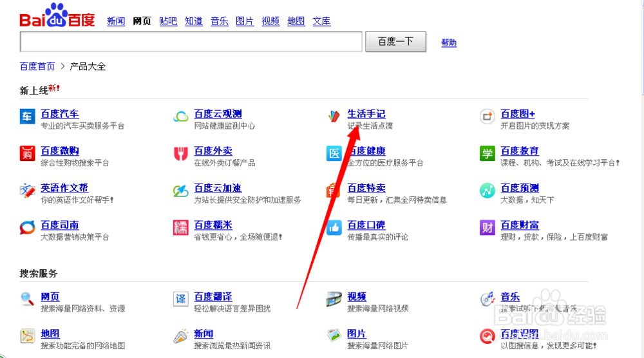This screenshot has height=358, width=644.
Task: Open the 贴吧 navigation tab
Action: click(x=168, y=21)
